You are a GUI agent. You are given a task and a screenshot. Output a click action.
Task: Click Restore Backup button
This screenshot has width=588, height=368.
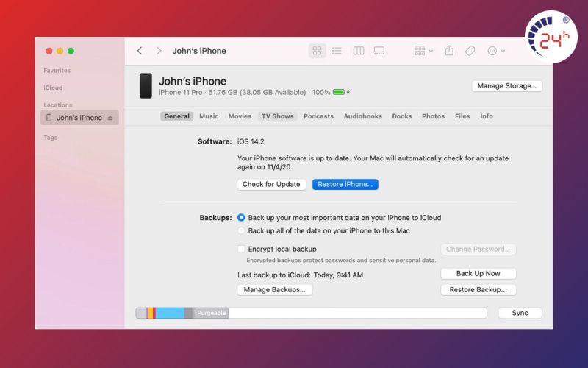point(478,290)
